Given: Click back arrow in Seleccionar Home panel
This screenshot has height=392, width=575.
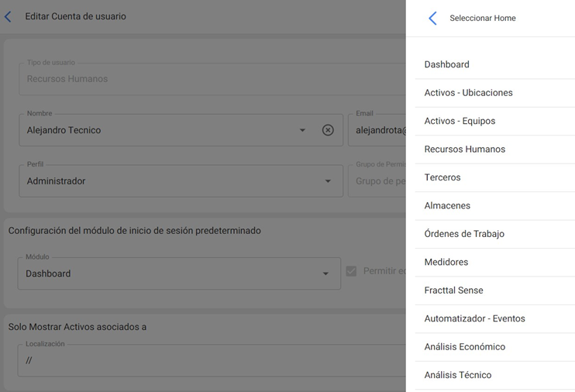Looking at the screenshot, I should 432,18.
